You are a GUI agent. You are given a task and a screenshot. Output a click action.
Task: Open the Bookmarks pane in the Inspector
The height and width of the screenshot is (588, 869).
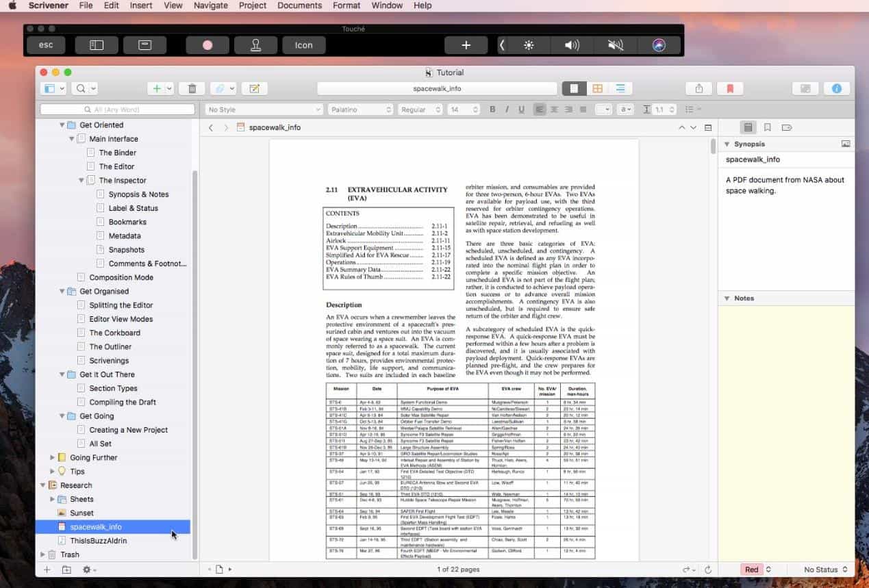[x=767, y=127]
